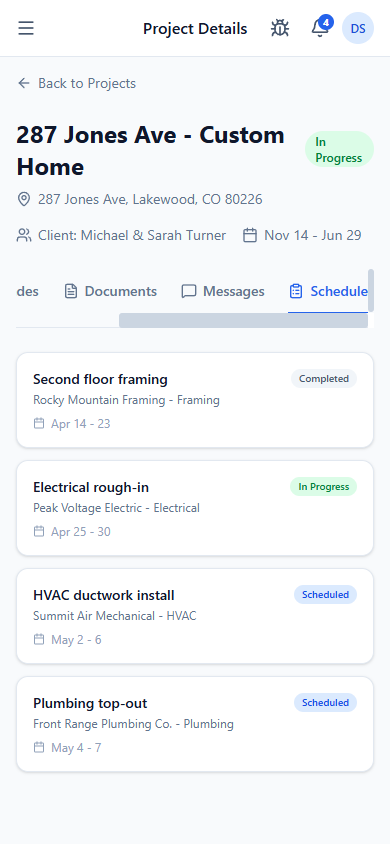Click the 287 Jones Ave - Custom Home heading

(x=151, y=151)
